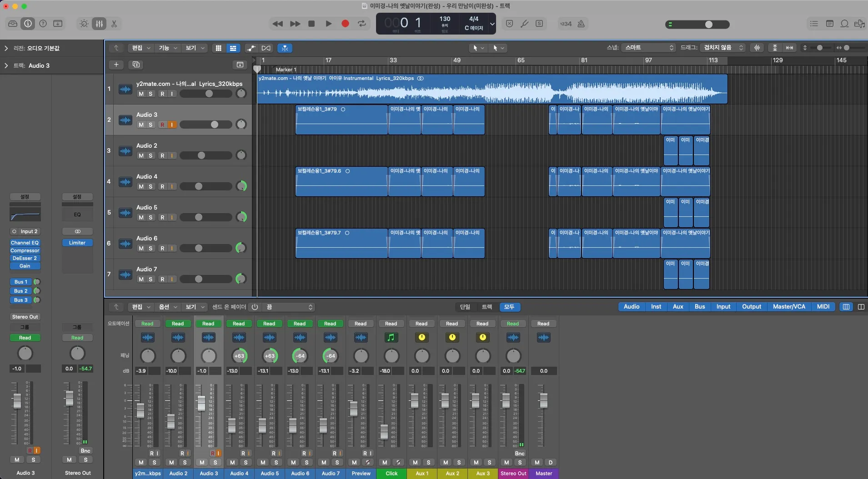Open the Sends on Faders dropdown

point(290,307)
